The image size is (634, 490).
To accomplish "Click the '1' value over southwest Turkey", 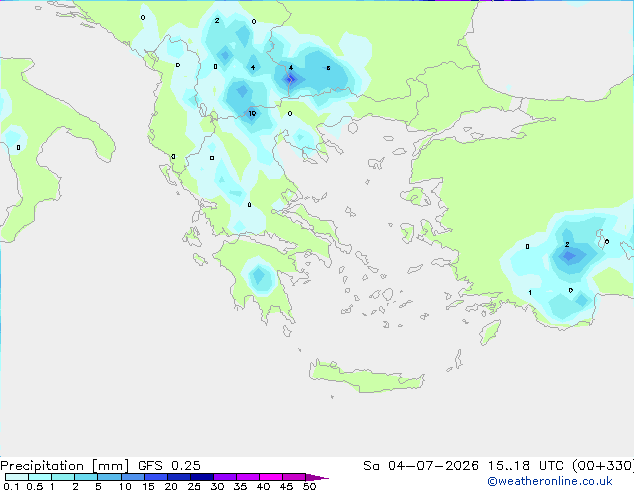I will (530, 293).
